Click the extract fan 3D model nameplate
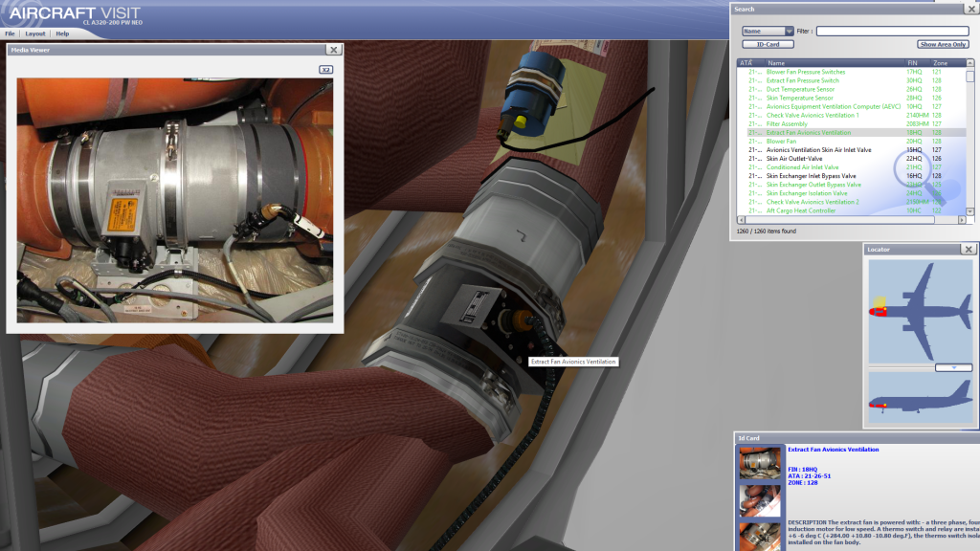This screenshot has width=980, height=551. (x=473, y=305)
